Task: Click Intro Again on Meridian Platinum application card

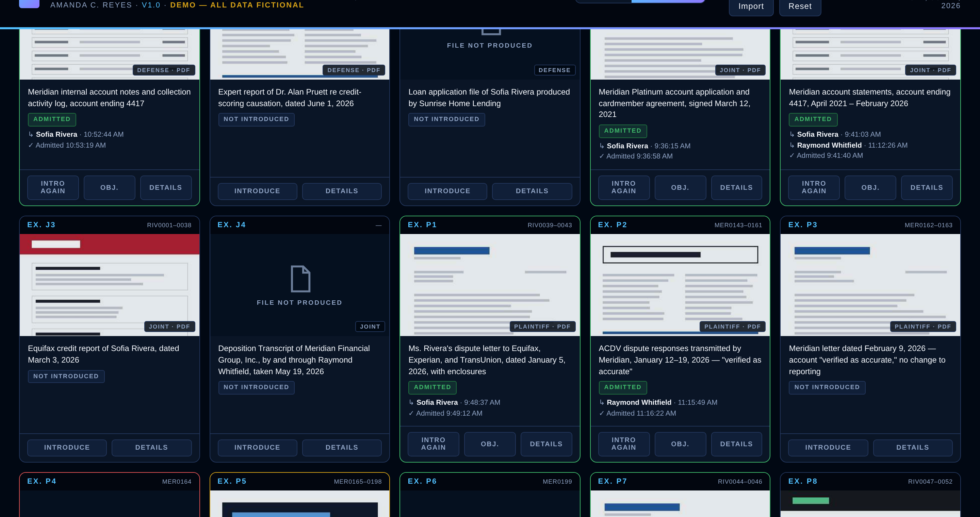Action: 623,187
